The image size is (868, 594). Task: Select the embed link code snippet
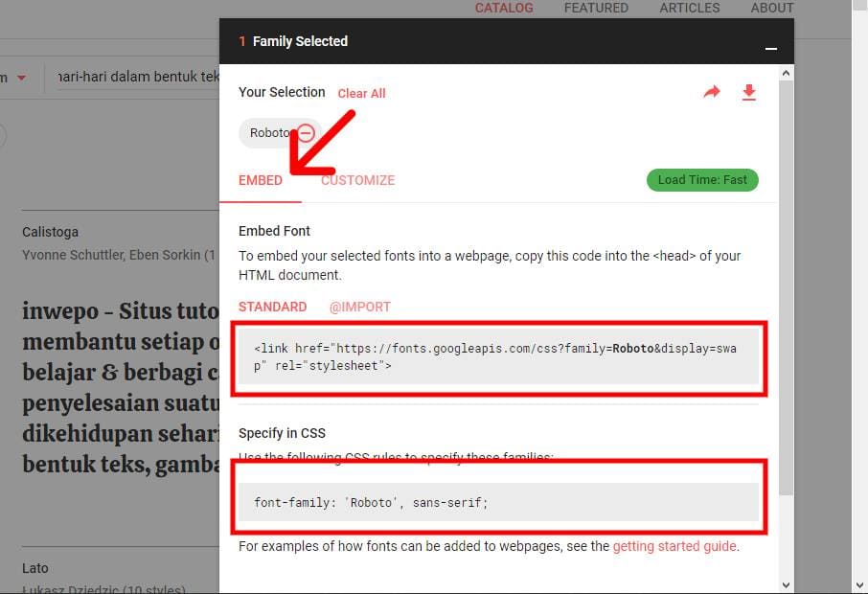(x=498, y=356)
